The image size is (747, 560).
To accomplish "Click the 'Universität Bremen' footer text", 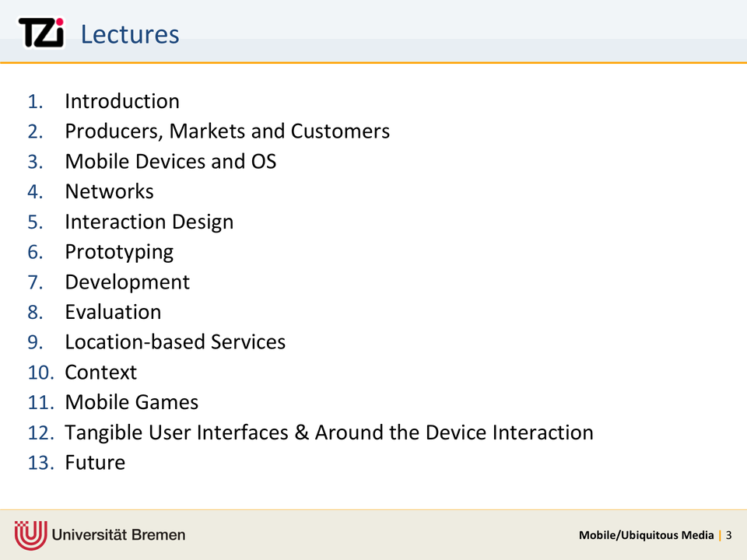I will tap(119, 535).
